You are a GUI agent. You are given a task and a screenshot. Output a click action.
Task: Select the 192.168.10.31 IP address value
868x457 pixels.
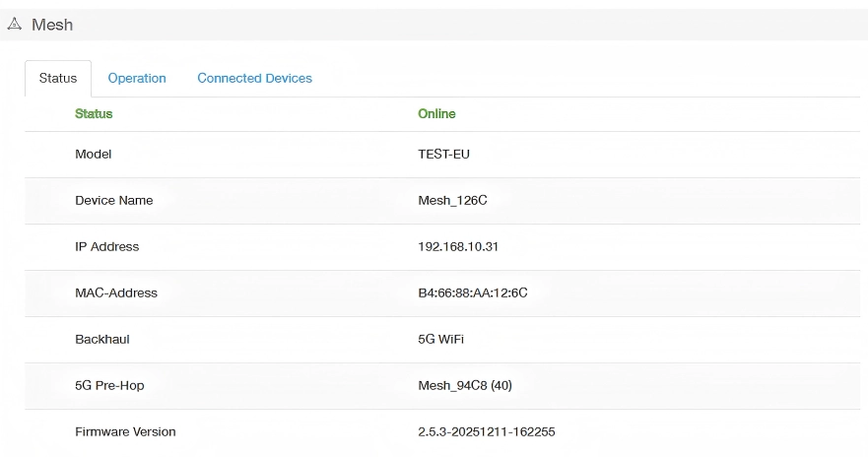click(x=458, y=247)
